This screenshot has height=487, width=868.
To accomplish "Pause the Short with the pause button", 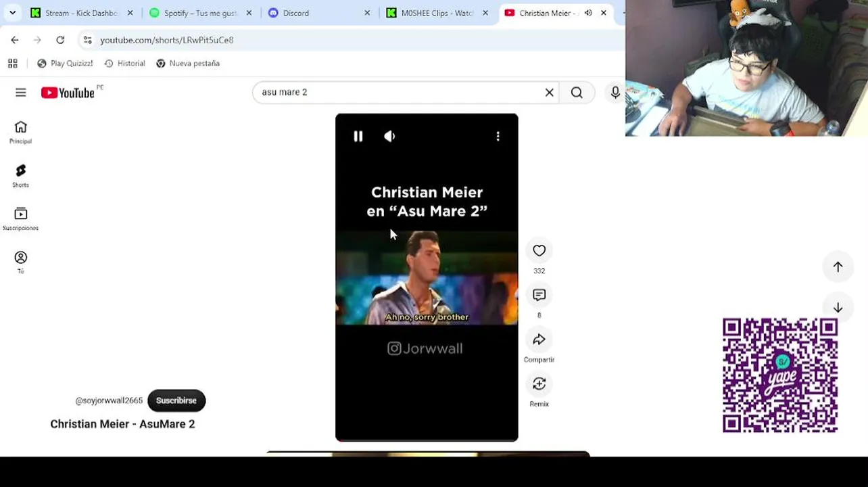I will click(x=358, y=137).
